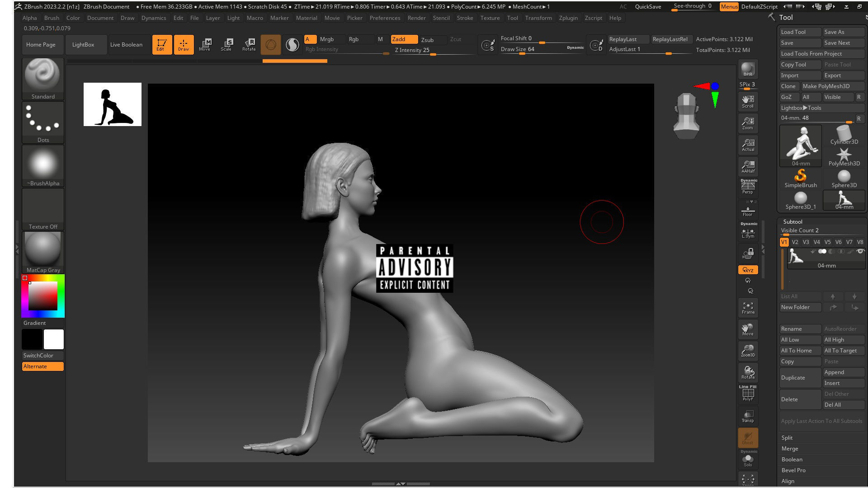The width and height of the screenshot is (868, 488).
Task: Select the Rotate tool in top shelf
Action: tap(249, 44)
